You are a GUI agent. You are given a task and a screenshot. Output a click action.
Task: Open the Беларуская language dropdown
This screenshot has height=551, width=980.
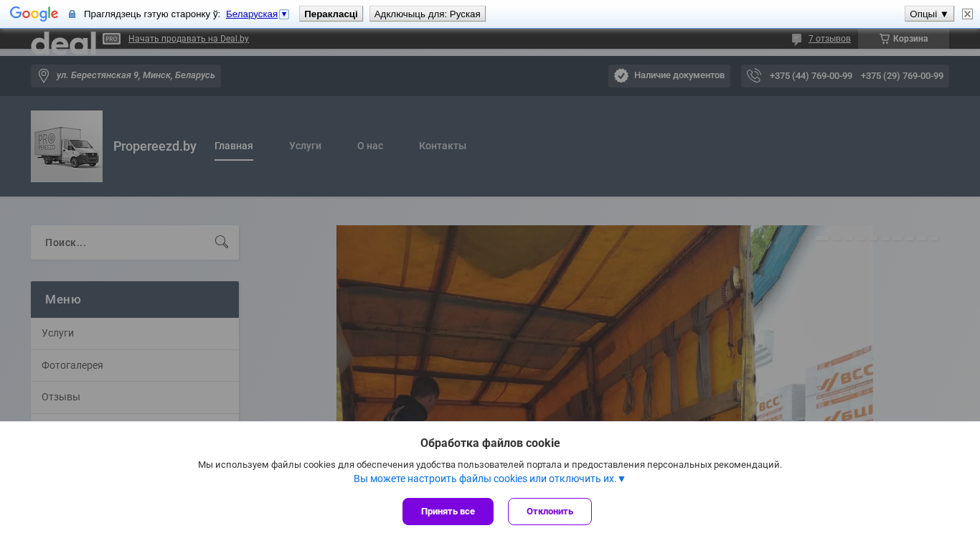pos(284,14)
